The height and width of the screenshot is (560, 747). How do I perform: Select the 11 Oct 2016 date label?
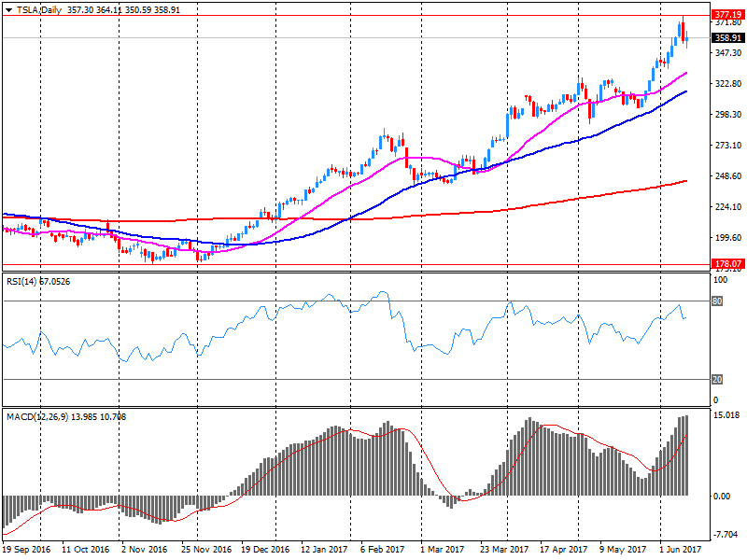pyautogui.click(x=86, y=549)
